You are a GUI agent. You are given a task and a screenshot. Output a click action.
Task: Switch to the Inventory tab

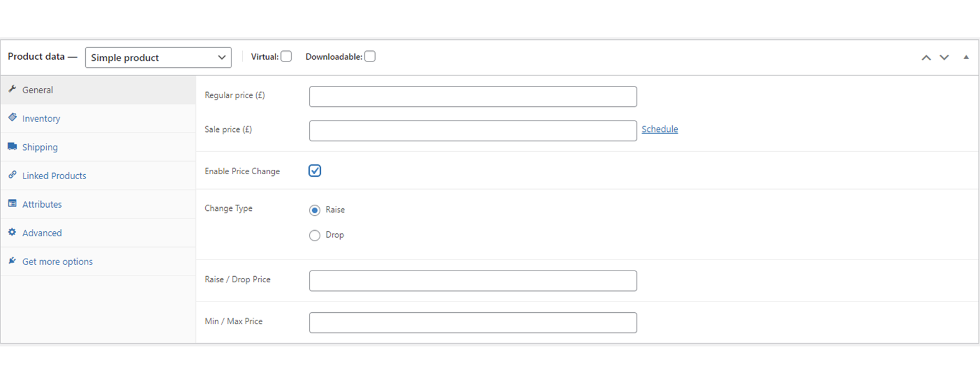coord(41,118)
